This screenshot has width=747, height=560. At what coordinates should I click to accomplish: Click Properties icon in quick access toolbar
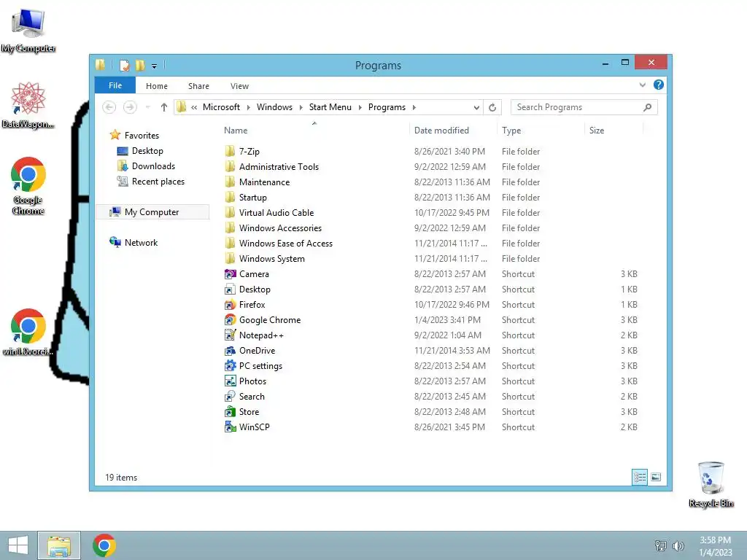tap(124, 65)
